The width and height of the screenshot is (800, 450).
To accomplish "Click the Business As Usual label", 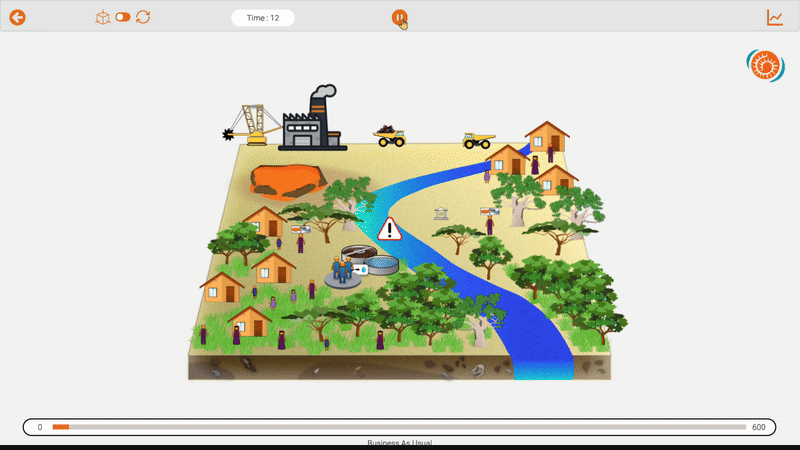I will tap(400, 442).
